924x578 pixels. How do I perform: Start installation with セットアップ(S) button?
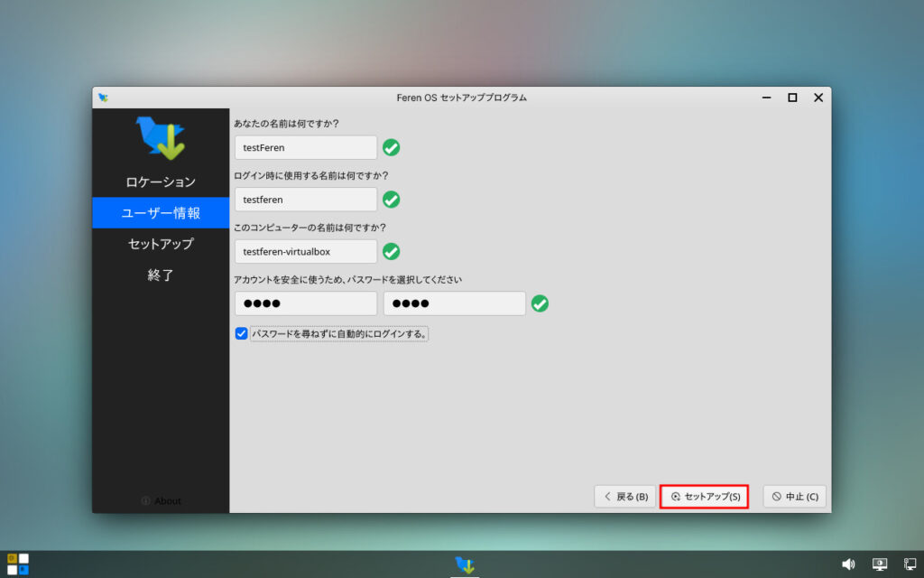[705, 497]
